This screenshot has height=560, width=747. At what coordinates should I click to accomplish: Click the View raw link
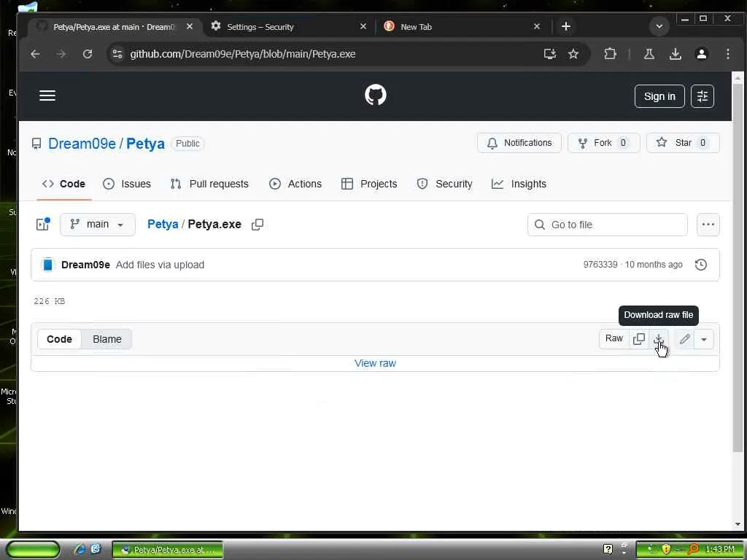375,363
